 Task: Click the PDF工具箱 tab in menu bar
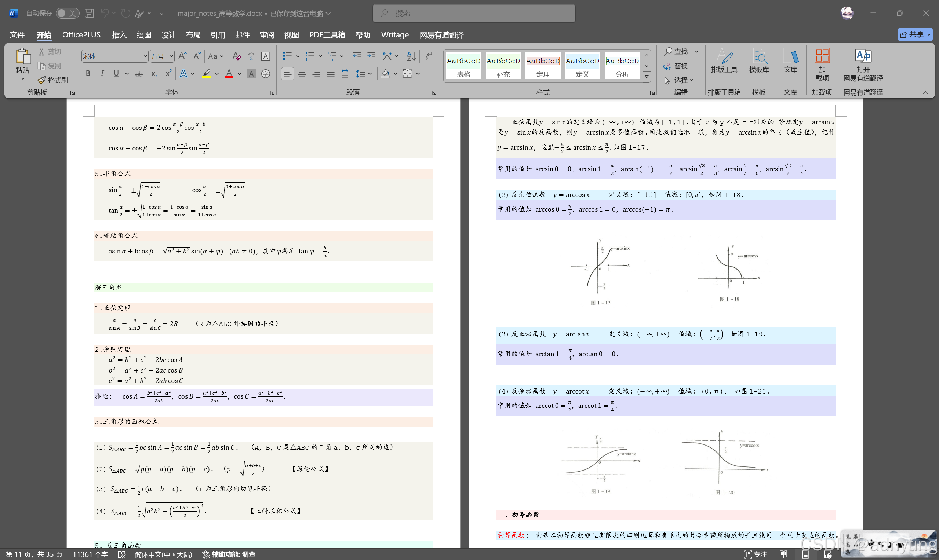[x=328, y=35]
